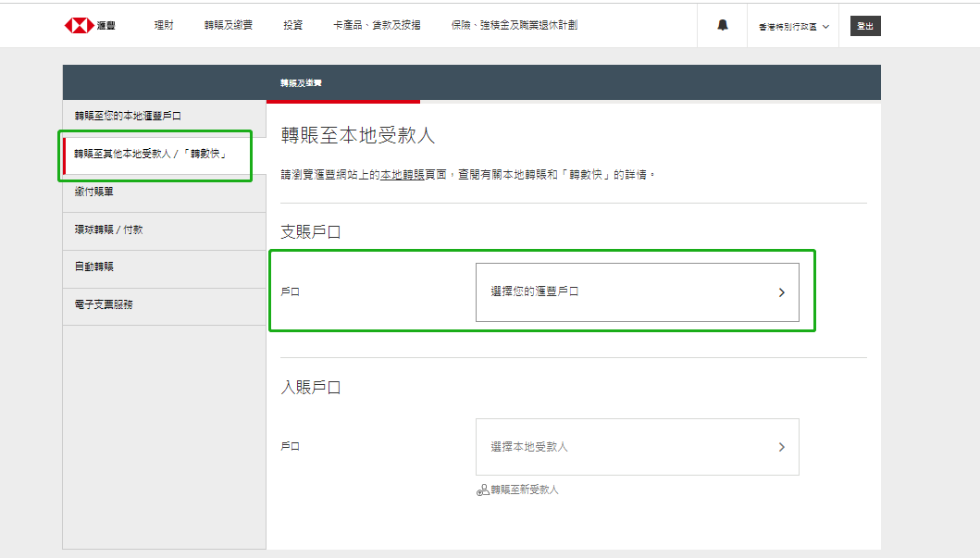
Task: Click the 登出 logout button
Action: [864, 25]
